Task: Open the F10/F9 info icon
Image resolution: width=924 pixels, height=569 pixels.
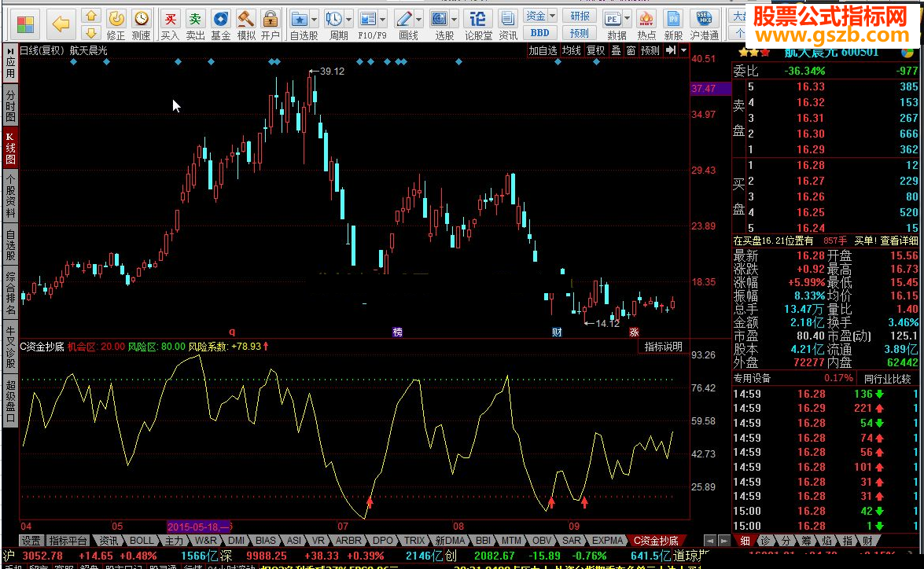Action: 368,20
